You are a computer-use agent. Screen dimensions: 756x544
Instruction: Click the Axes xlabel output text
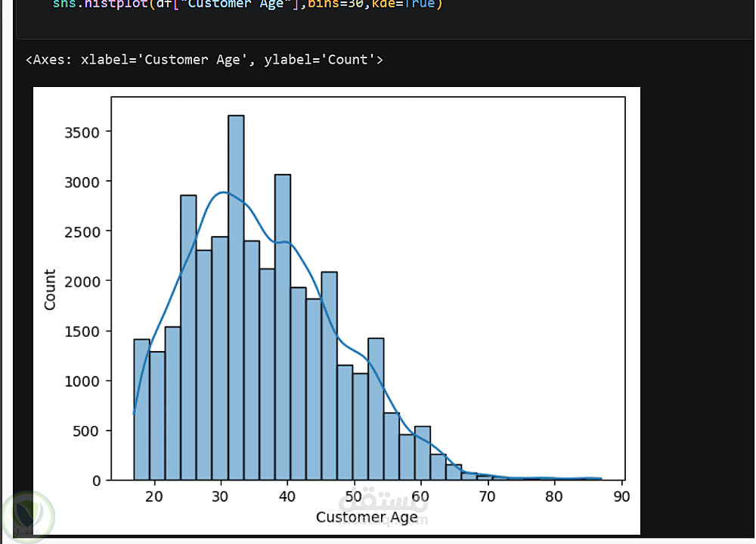click(204, 60)
